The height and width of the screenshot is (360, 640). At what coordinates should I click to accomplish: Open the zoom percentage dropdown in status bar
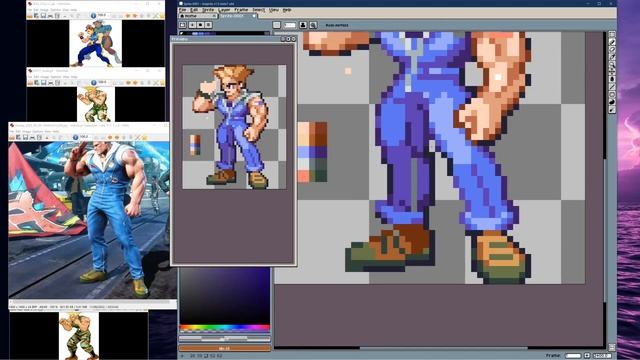[x=601, y=356]
